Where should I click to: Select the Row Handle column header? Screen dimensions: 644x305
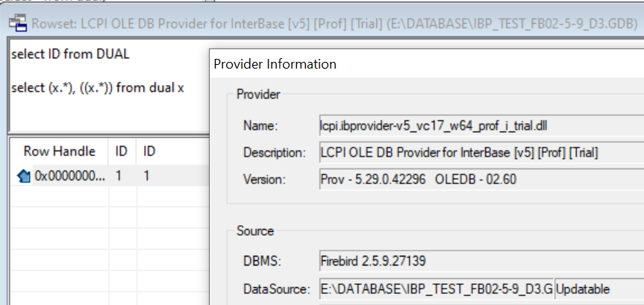pos(59,151)
